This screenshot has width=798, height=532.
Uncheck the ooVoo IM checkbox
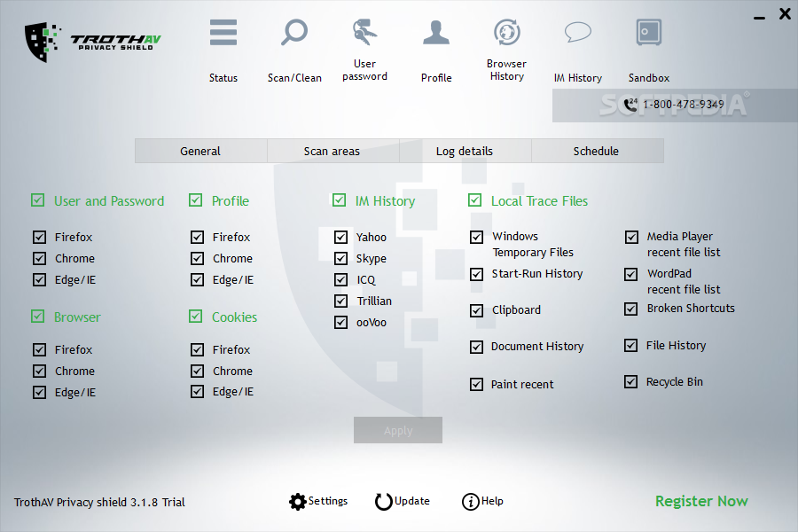[340, 322]
